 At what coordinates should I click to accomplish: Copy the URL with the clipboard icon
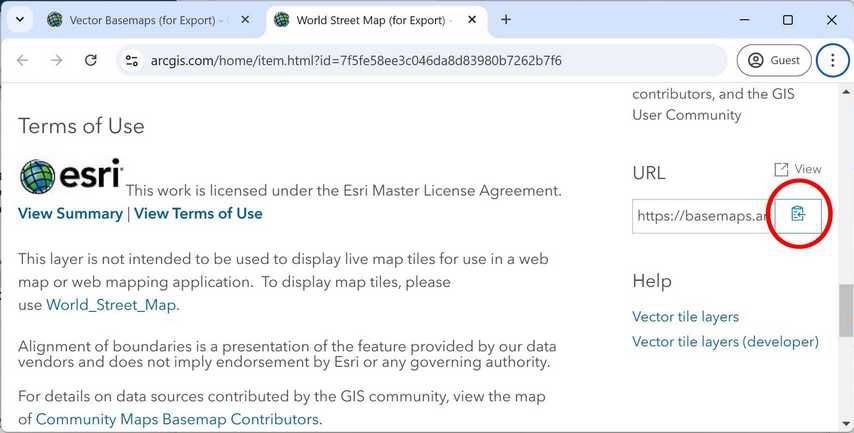797,214
